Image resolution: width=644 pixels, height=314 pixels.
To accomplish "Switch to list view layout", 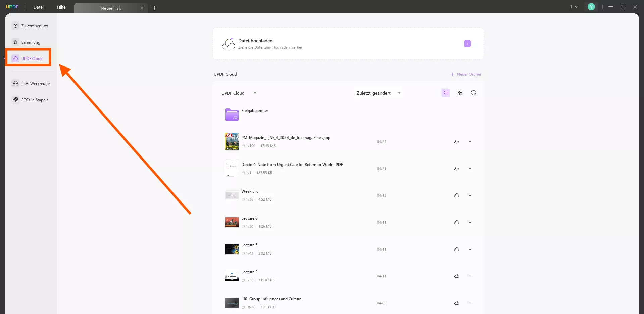I will pos(446,93).
